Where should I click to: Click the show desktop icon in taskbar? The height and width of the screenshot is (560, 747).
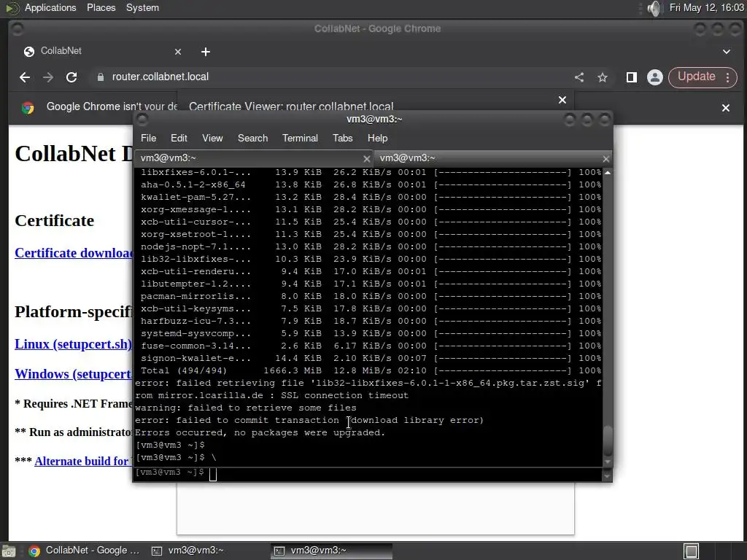coord(9,551)
